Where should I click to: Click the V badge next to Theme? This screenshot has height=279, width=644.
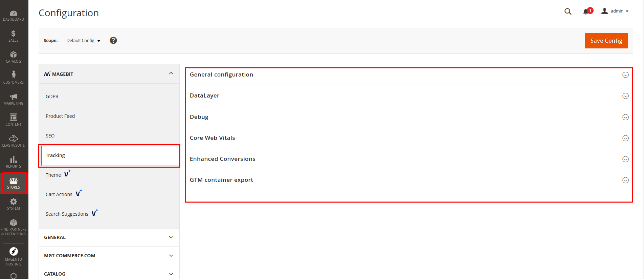(67, 173)
